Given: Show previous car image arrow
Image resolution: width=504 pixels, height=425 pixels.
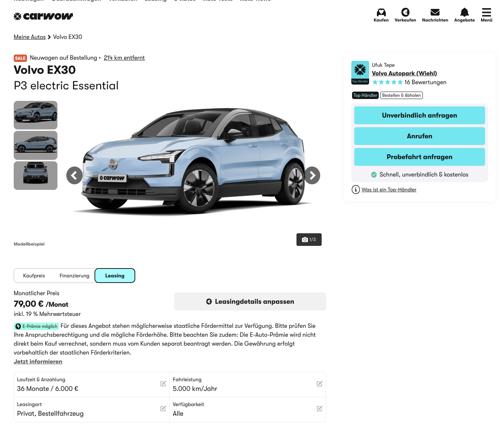Looking at the screenshot, I should coord(74,175).
